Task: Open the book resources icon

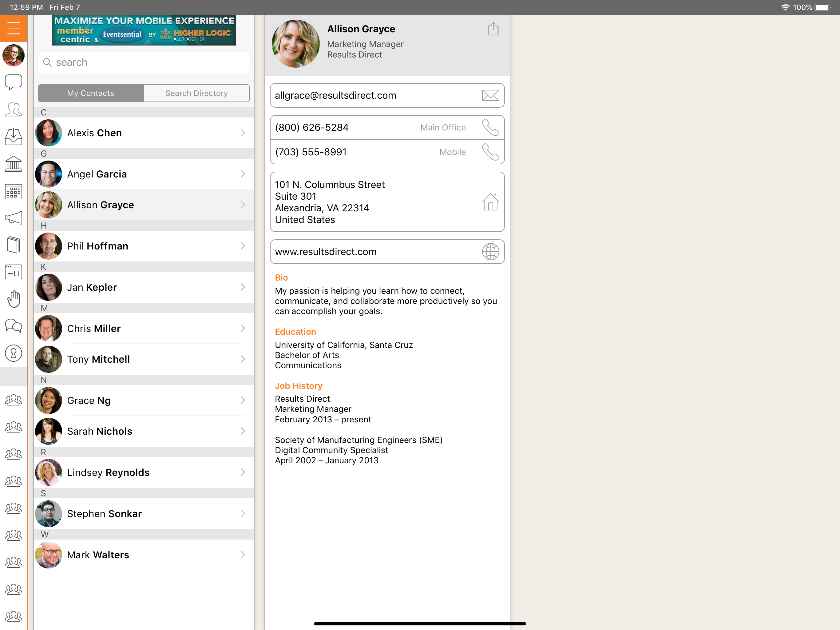Action: (13, 245)
